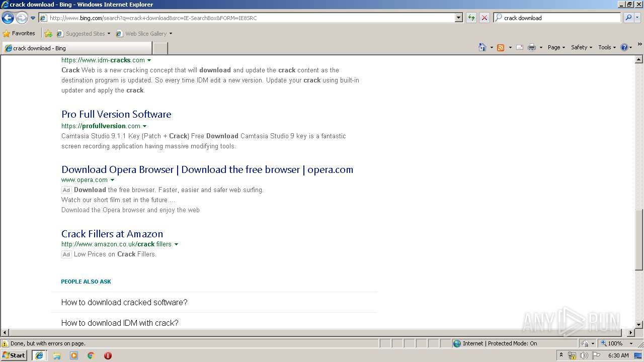Expand dropdown next to amazon.co.uk URL
This screenshot has height=362, width=644.
[x=176, y=244]
